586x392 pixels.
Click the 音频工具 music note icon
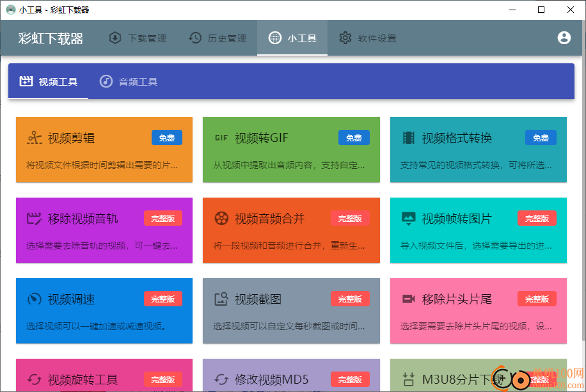coord(106,81)
